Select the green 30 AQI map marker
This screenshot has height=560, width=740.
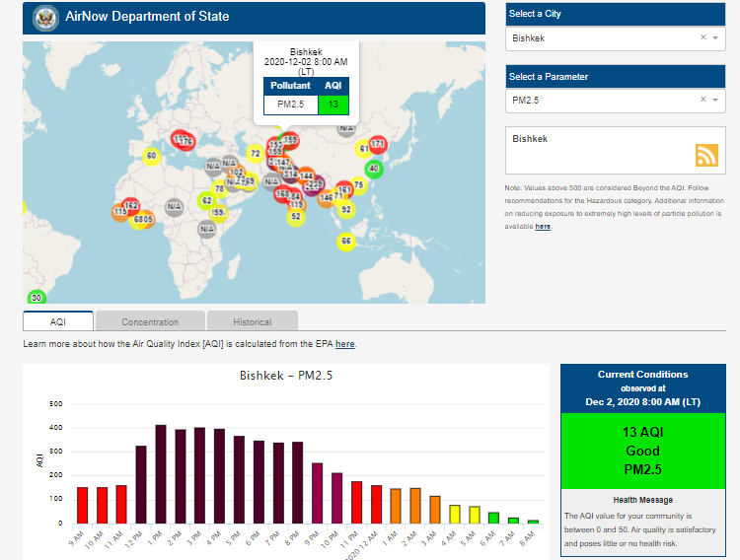point(37,297)
